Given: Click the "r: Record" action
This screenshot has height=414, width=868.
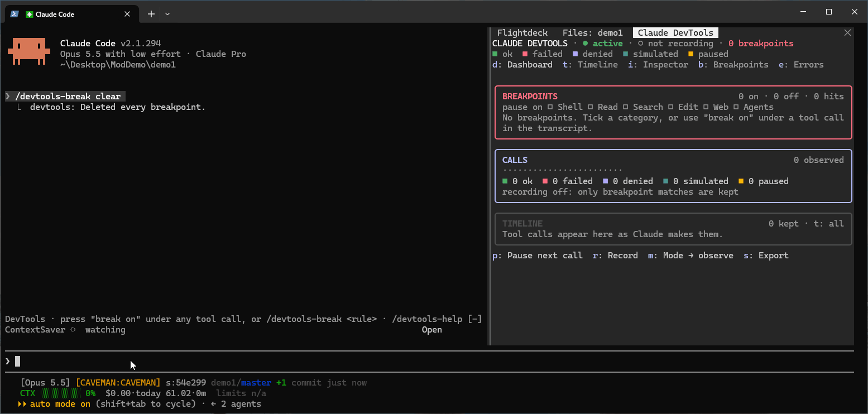Looking at the screenshot, I should [615, 256].
